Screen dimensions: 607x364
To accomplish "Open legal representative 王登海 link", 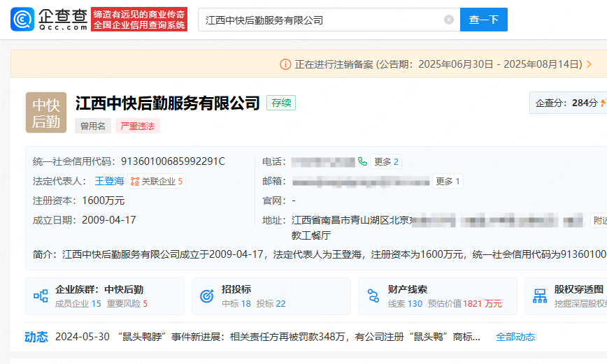I will tap(109, 181).
